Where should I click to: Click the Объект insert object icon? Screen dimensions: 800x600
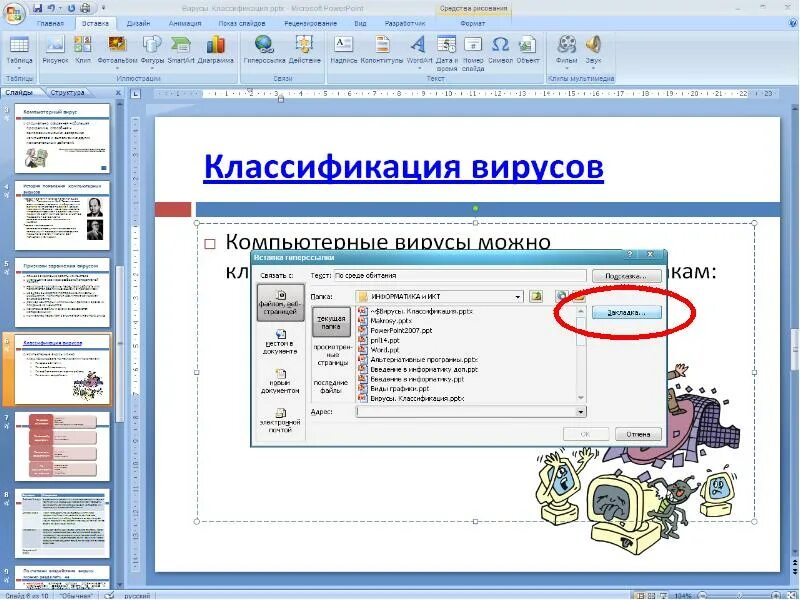point(528,50)
